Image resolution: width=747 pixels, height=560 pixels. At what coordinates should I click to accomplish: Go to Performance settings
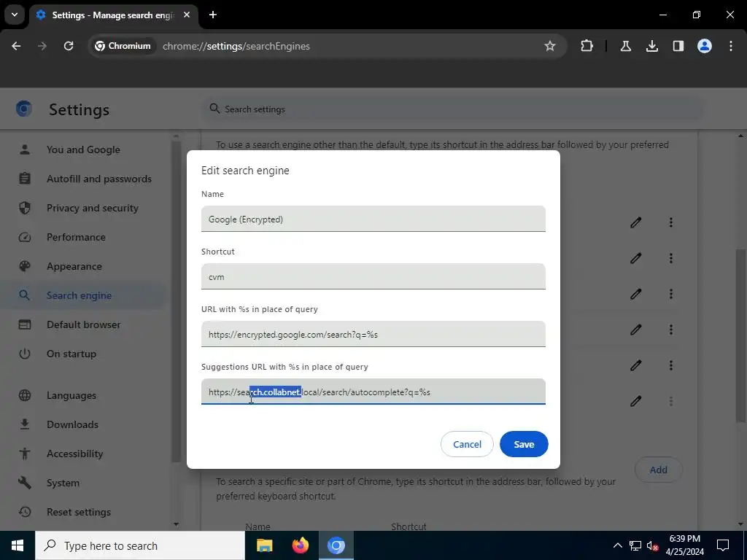point(76,237)
